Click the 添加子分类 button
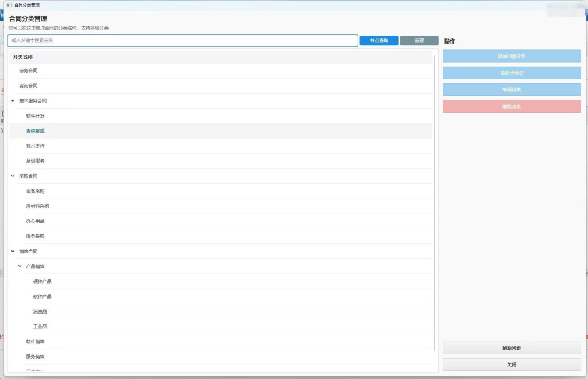Viewport: 588px width, 379px height. pyautogui.click(x=512, y=73)
